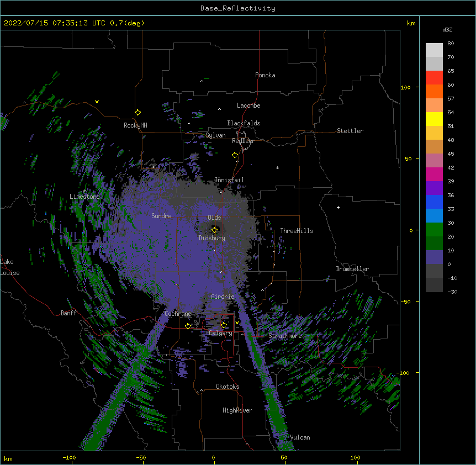This screenshot has height=465, width=476.
Task: Pick the magenta 39–42 dBZ legend swatch
Action: pos(434,174)
